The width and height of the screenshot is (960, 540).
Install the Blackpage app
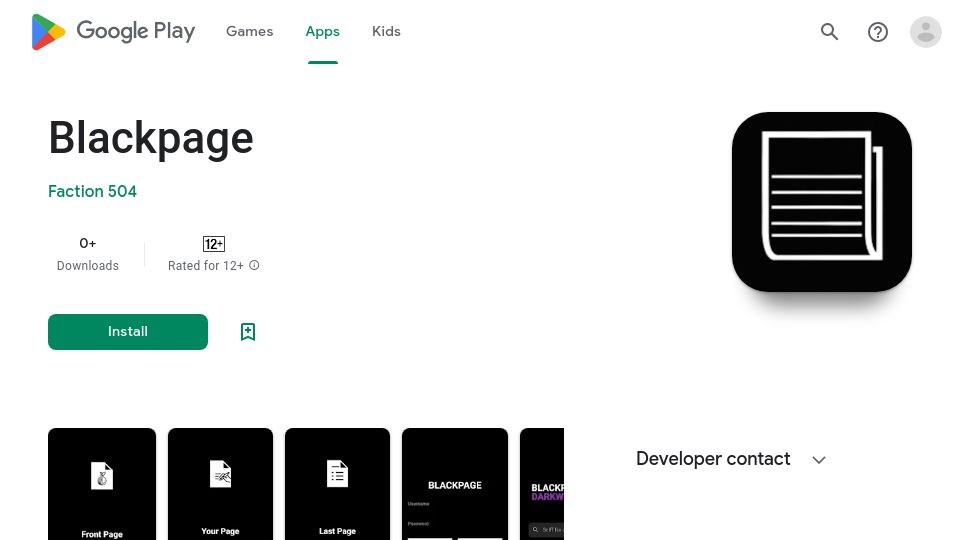[128, 332]
